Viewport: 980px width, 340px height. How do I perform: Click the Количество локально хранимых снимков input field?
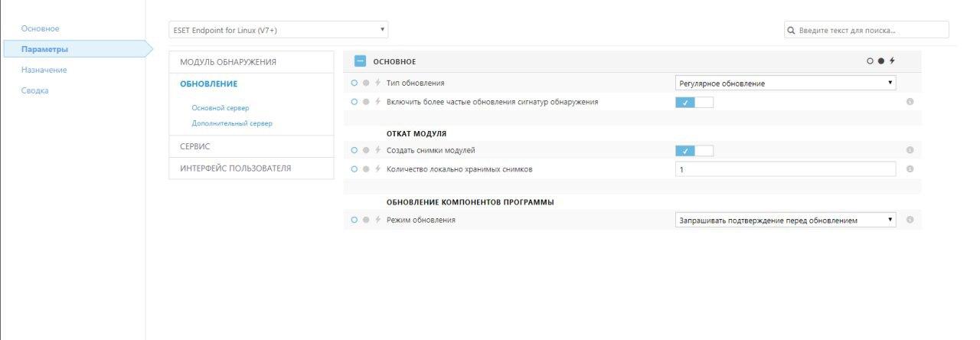click(x=786, y=169)
